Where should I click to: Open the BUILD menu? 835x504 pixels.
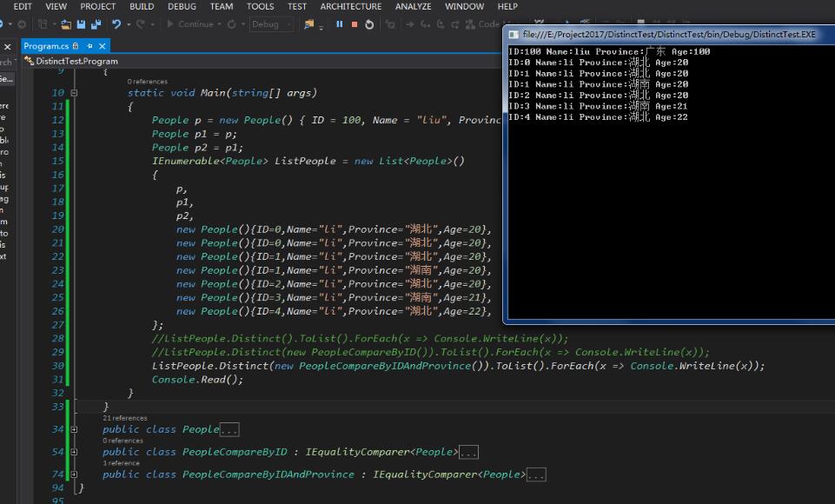[x=142, y=6]
